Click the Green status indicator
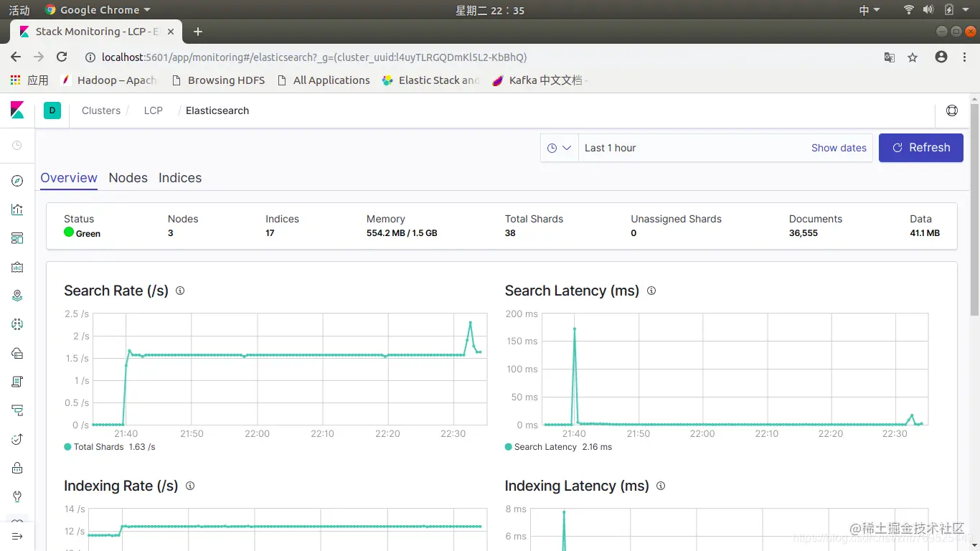This screenshot has width=980, height=551. pyautogui.click(x=82, y=233)
